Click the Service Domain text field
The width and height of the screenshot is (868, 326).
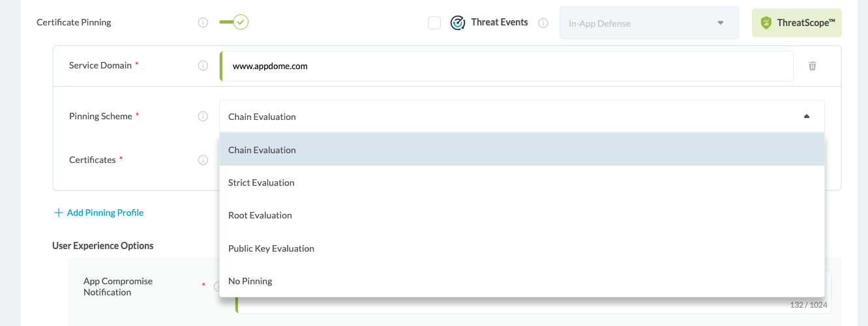point(506,66)
